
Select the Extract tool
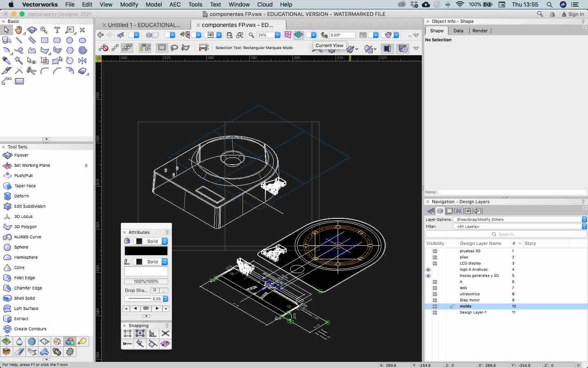pyautogui.click(x=21, y=319)
